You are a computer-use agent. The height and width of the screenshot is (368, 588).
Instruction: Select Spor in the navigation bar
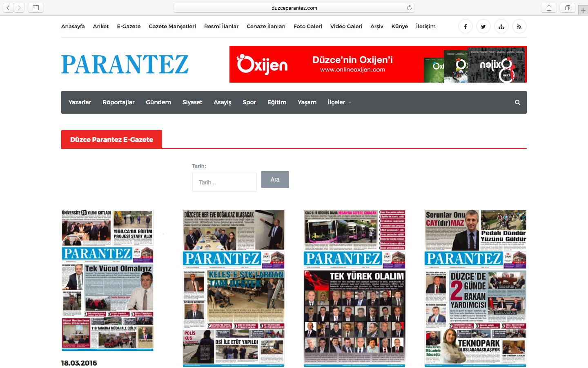coord(249,102)
